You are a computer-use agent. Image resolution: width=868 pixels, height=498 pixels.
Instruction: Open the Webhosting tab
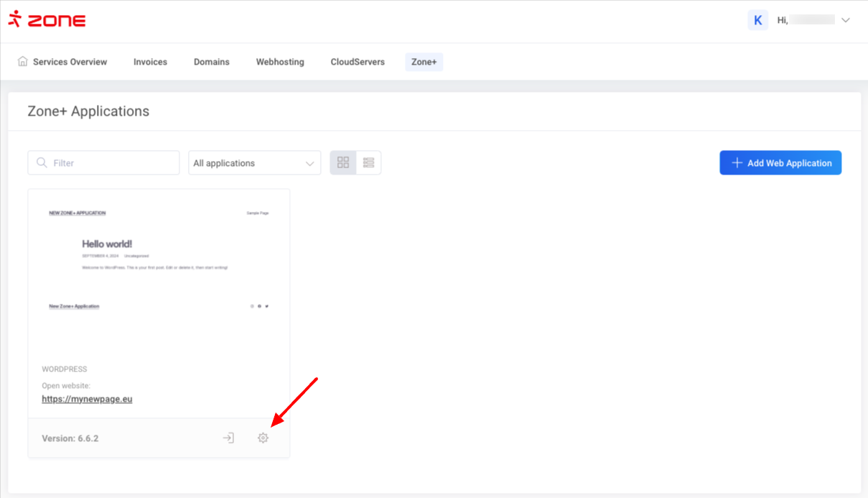pyautogui.click(x=280, y=62)
